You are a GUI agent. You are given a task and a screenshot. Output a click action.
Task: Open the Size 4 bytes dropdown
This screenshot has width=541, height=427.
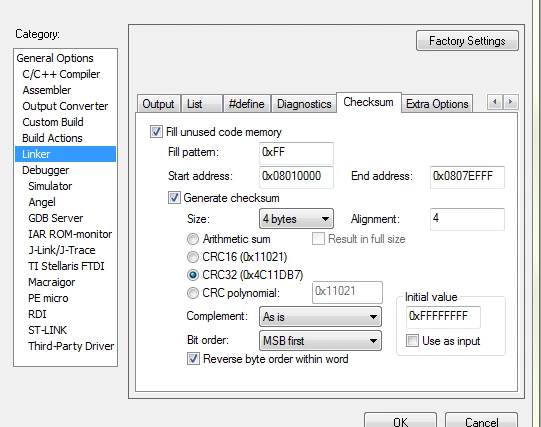coord(296,219)
